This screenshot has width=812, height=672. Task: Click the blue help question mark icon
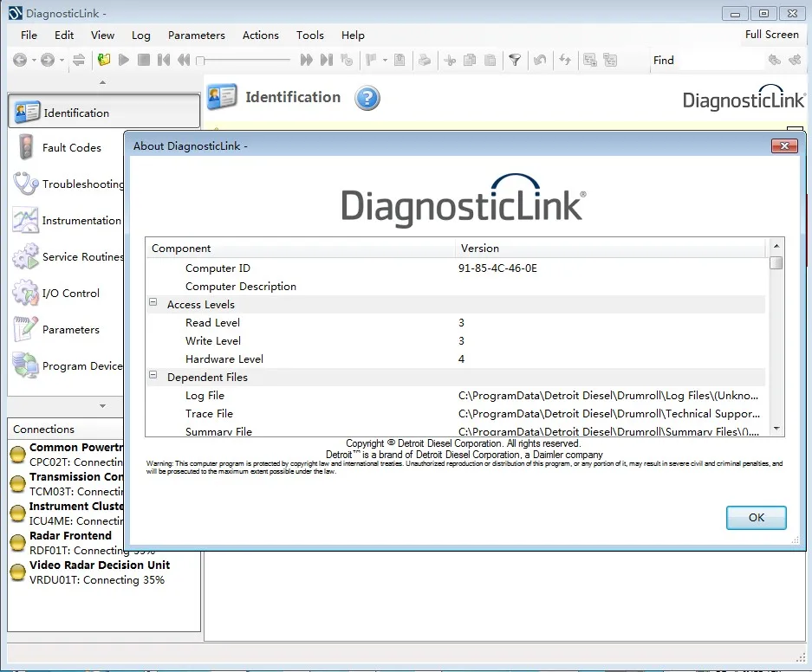[367, 98]
